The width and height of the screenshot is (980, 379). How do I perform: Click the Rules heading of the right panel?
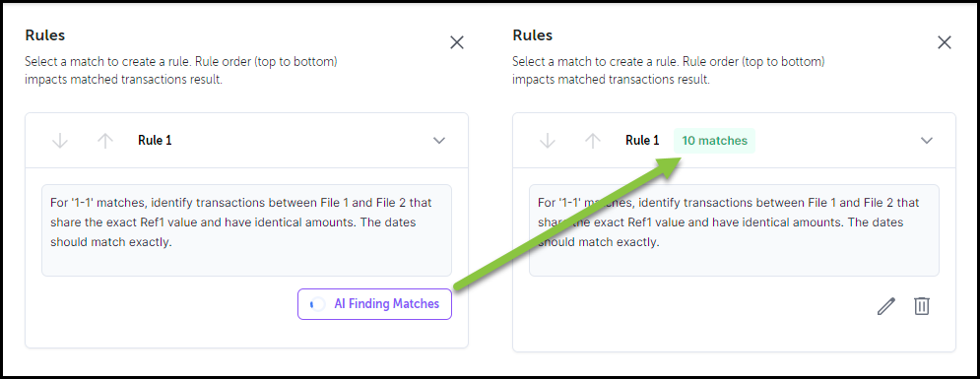(533, 35)
